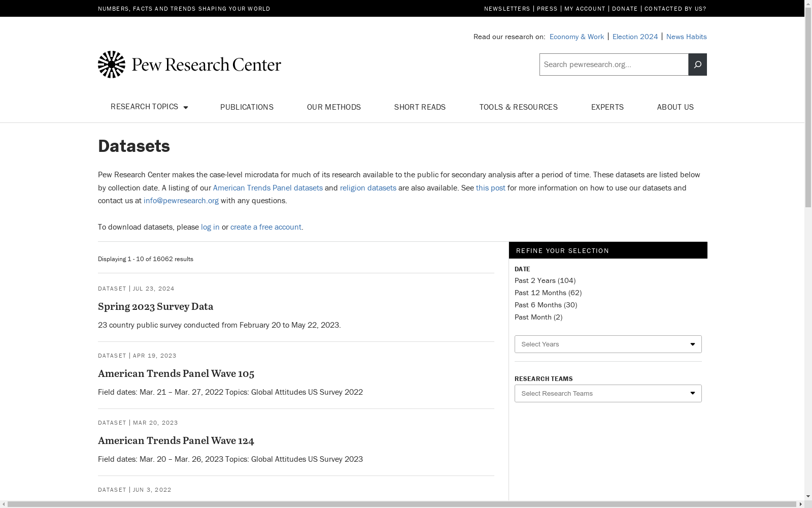Follow the religion datasets link

368,188
